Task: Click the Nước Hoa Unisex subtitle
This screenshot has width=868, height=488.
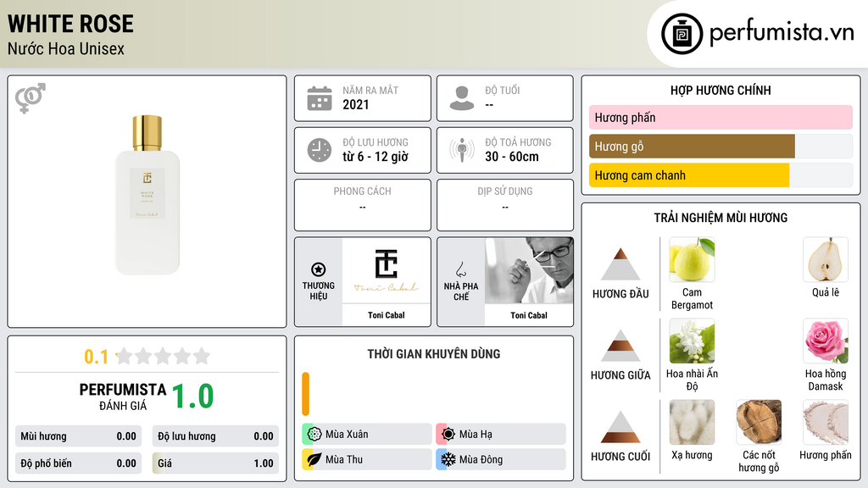Action: click(x=66, y=48)
